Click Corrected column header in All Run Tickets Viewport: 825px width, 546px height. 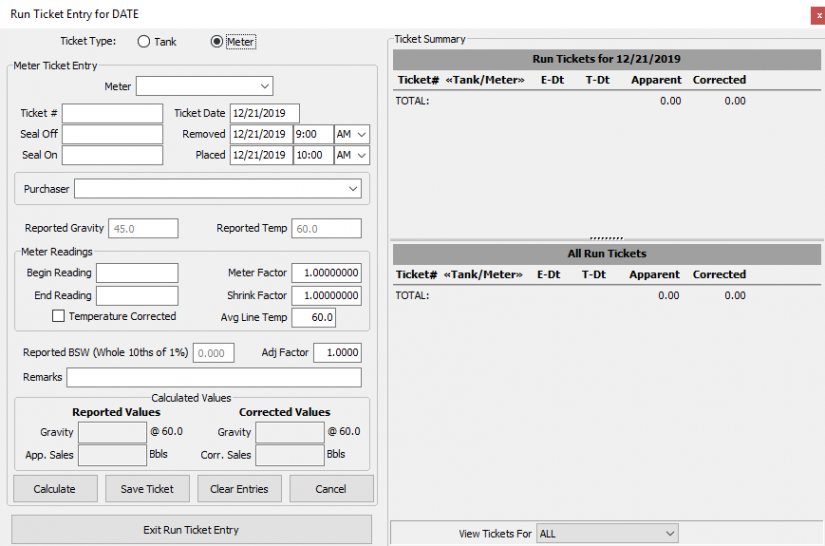(x=719, y=275)
